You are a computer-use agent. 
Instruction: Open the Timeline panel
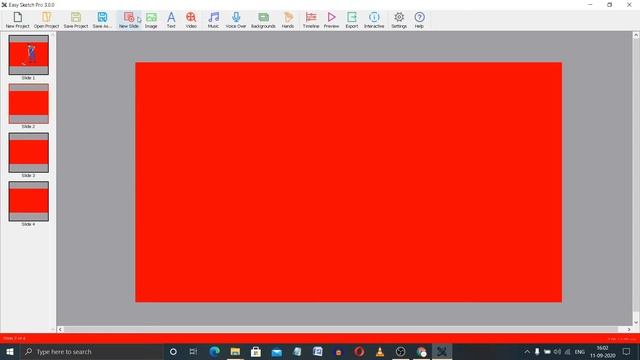click(x=311, y=20)
